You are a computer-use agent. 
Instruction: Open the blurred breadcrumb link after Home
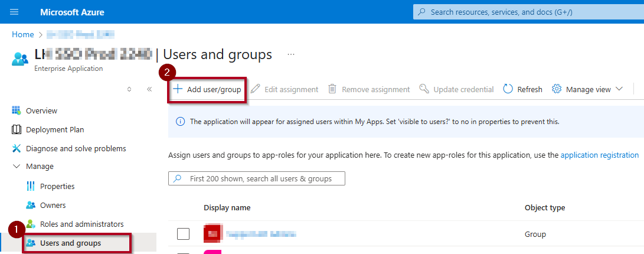(x=80, y=34)
